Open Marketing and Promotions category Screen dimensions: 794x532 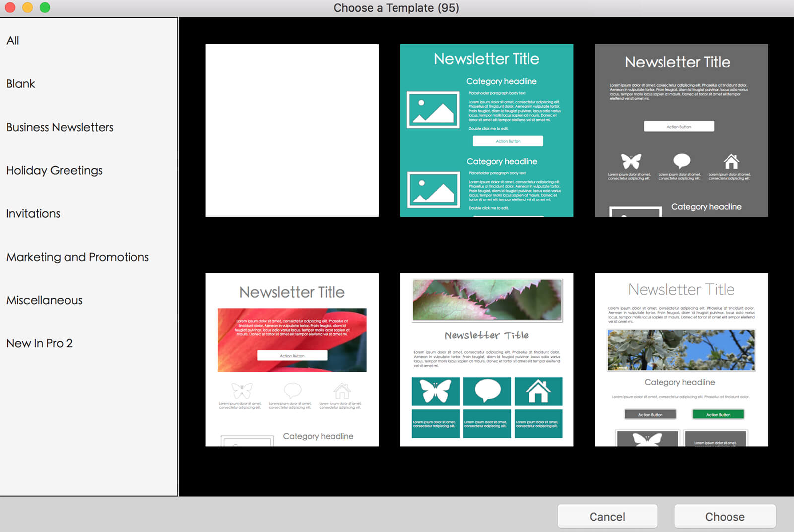pos(78,257)
